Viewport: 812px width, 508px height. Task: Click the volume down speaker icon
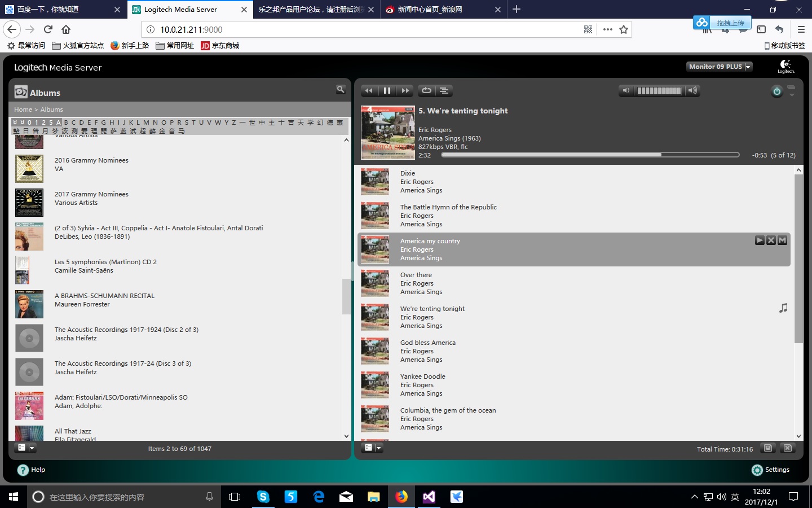pyautogui.click(x=626, y=90)
